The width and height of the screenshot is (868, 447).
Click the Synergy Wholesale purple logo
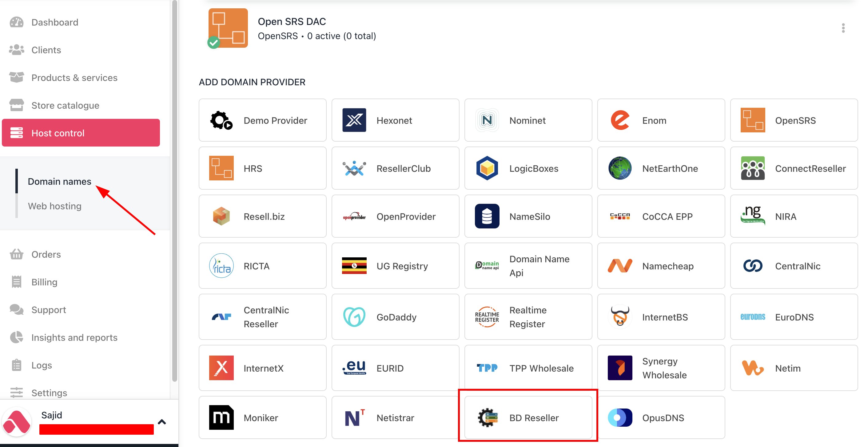click(620, 368)
